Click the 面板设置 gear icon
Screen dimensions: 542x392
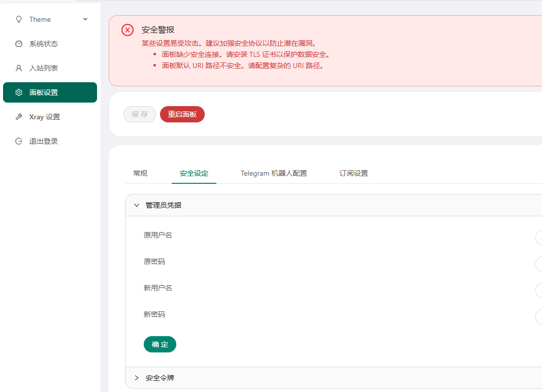[x=19, y=92]
